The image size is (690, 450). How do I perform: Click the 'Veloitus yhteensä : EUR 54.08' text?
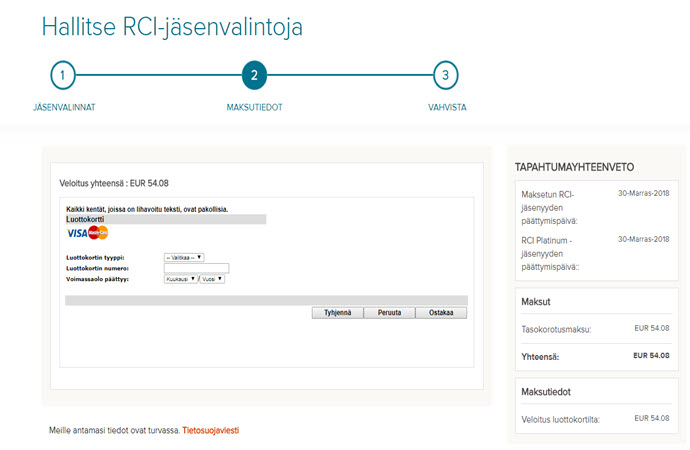tap(114, 183)
